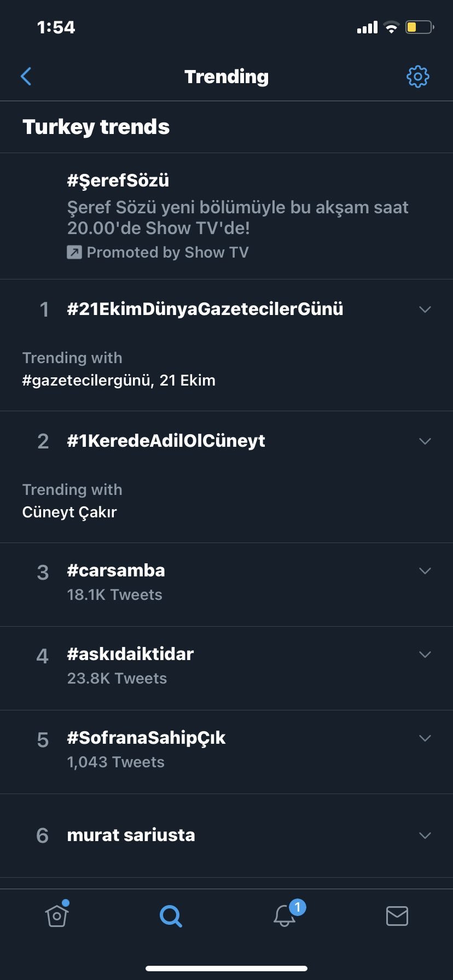This screenshot has width=453, height=980.
Task: Select the Search magnifier tab
Action: pyautogui.click(x=171, y=915)
